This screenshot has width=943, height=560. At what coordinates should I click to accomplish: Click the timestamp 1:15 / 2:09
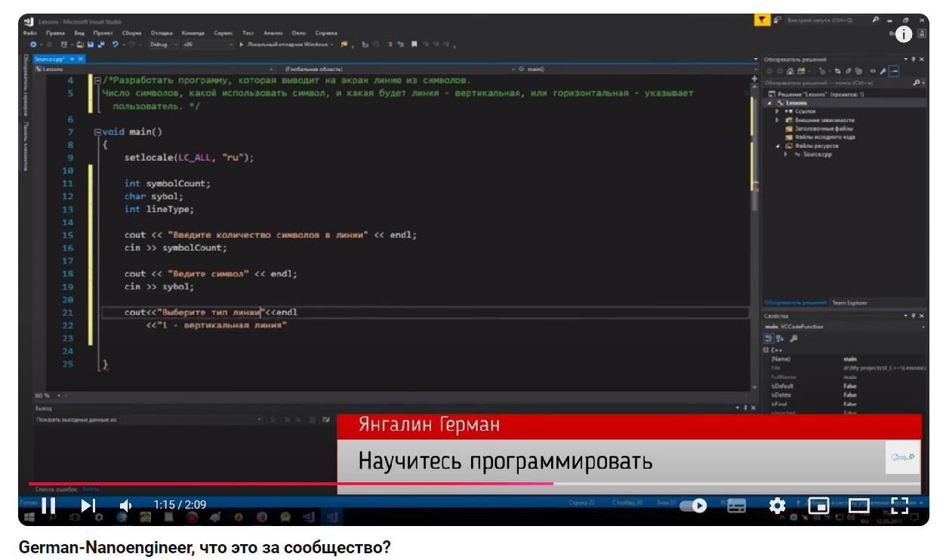click(180, 505)
